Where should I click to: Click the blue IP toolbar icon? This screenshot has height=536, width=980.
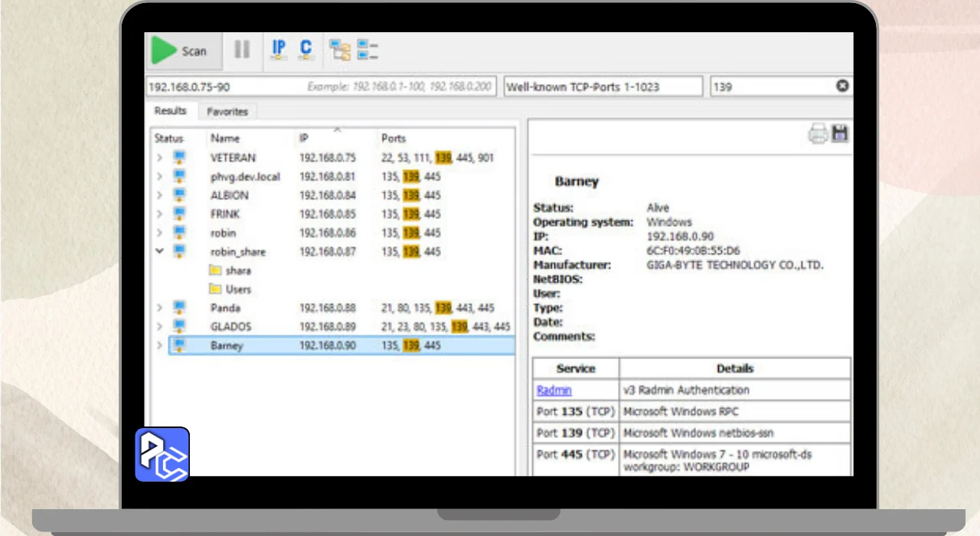click(279, 50)
